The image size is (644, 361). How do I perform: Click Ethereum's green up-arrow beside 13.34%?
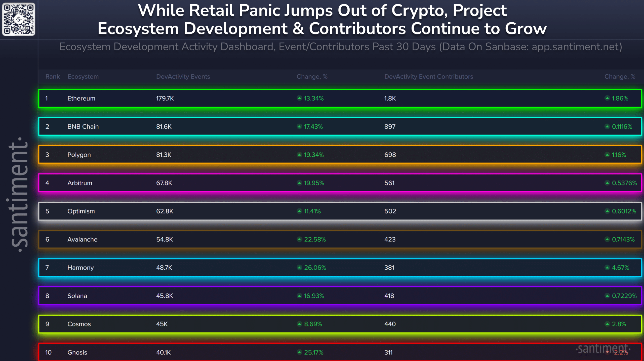point(299,98)
